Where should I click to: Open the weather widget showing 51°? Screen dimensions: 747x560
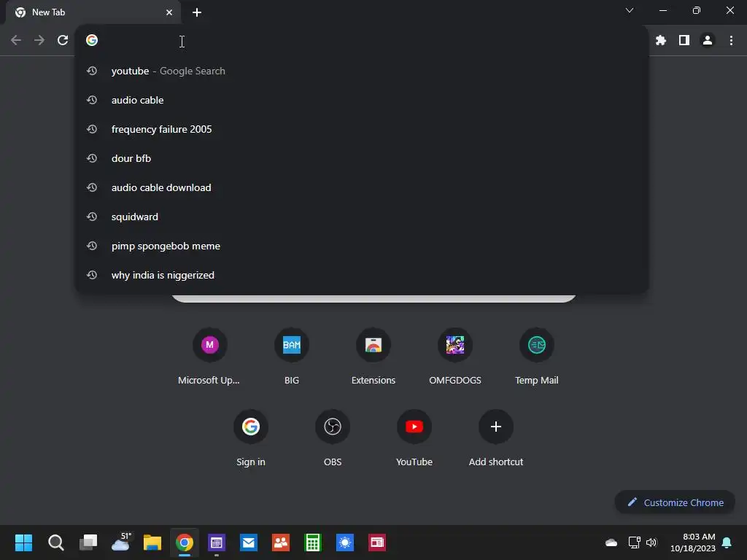[120, 542]
